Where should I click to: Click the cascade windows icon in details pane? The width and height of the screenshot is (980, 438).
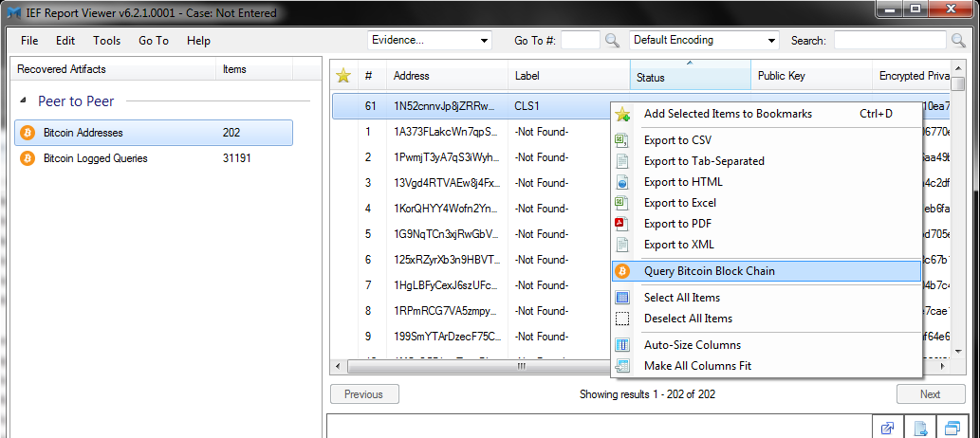[953, 428]
